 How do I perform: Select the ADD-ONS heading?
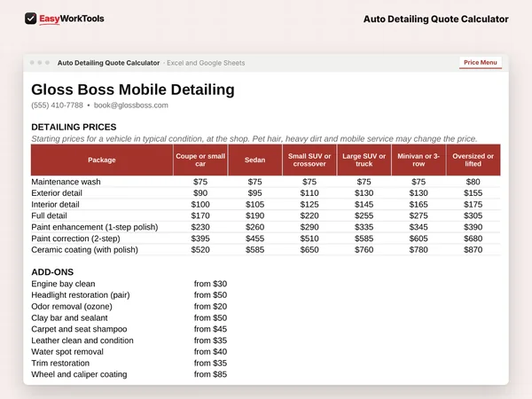(52, 272)
